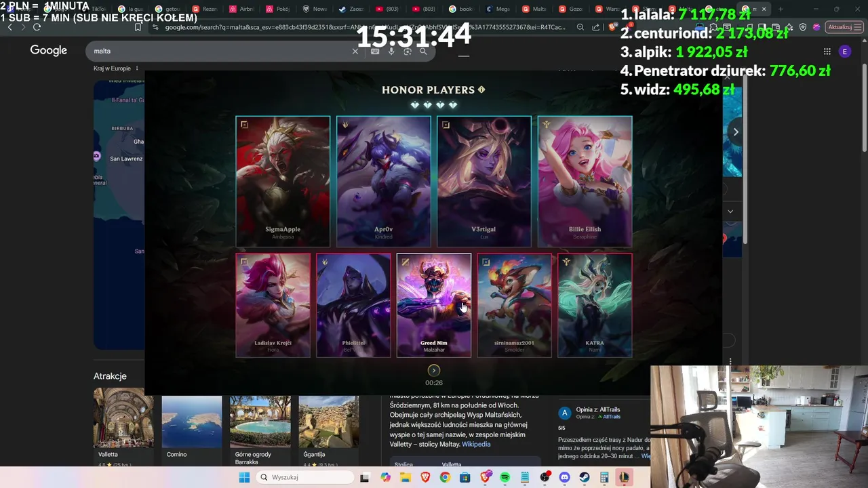Click the next image arrow on right panel

pos(736,132)
